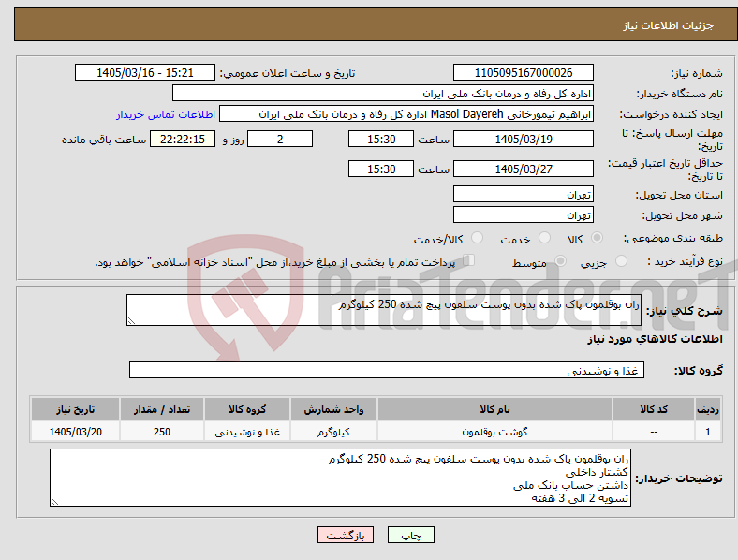Click the اطلاعات کالاهای مورد نیاز heading
Viewport: 738px width, 560px height.
click(655, 339)
